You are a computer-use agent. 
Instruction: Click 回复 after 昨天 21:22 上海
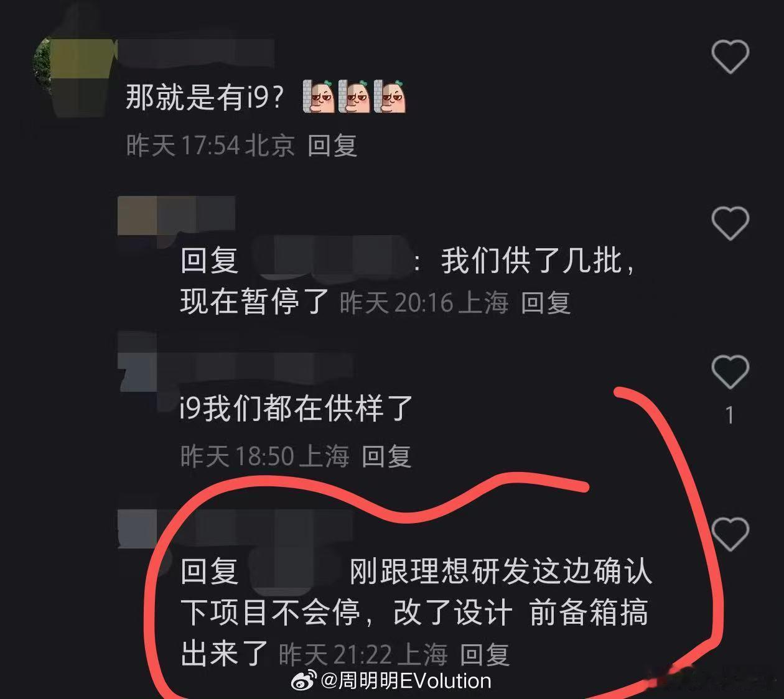[485, 655]
